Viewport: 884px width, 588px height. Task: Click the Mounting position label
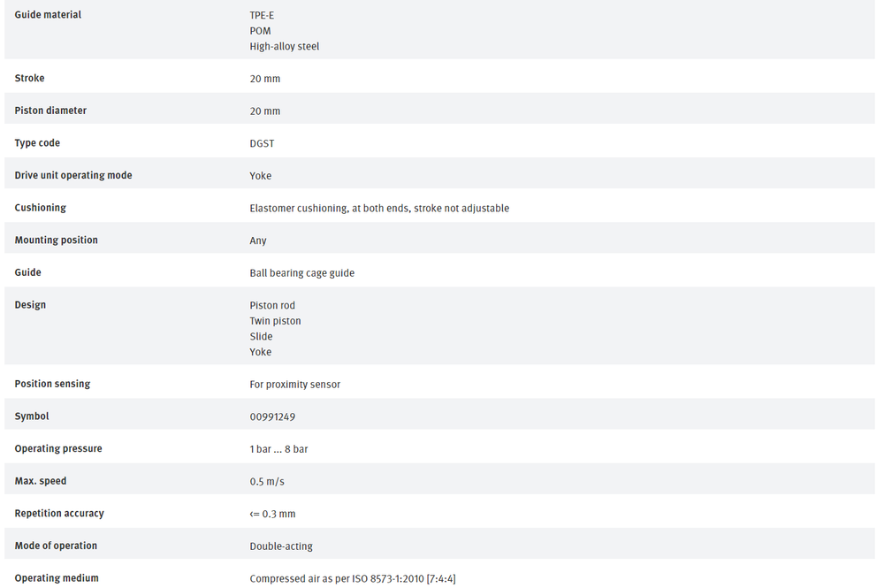tap(57, 241)
